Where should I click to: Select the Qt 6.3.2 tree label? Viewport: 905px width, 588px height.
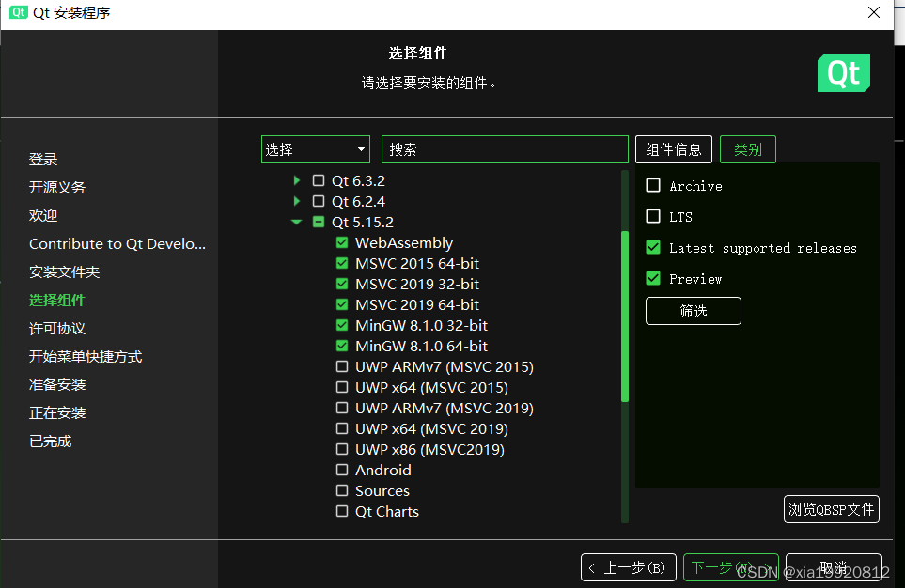[358, 180]
